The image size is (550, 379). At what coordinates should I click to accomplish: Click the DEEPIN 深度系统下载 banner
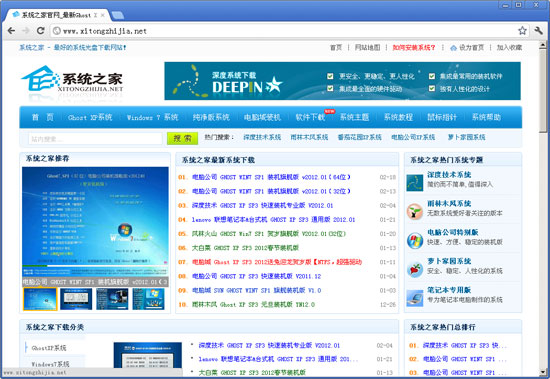click(342, 81)
